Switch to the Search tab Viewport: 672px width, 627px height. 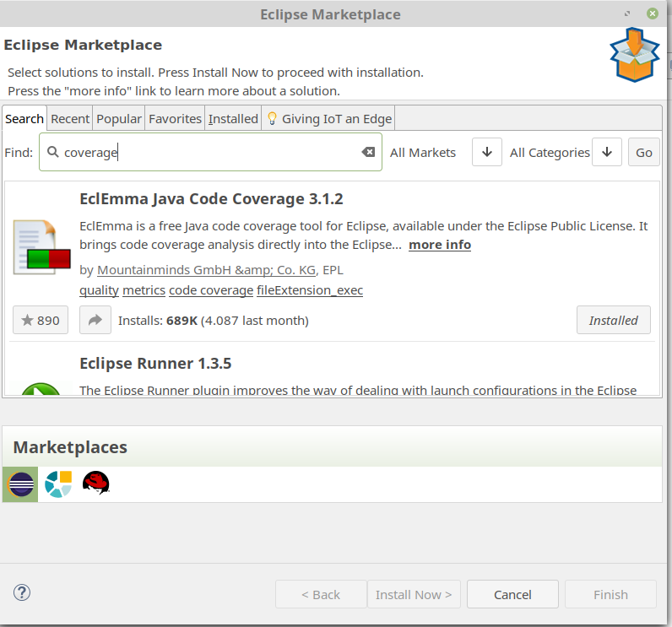tap(24, 119)
